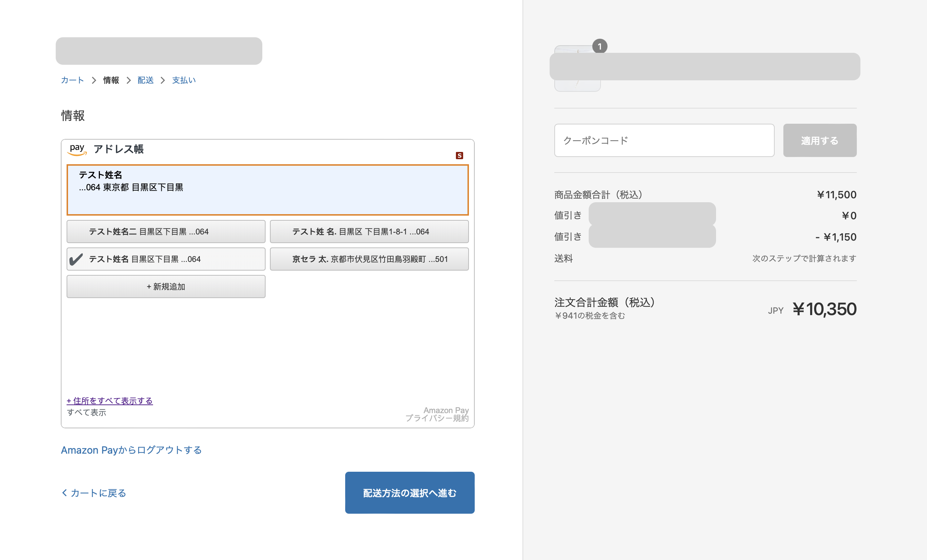Go to the 配送 breadcrumb step

145,80
